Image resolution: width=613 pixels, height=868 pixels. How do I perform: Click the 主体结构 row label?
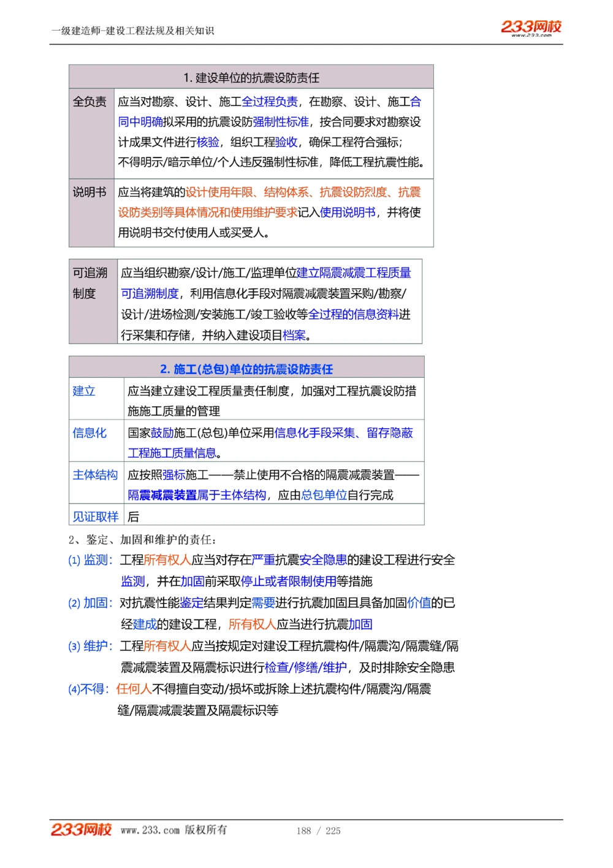coord(94,475)
